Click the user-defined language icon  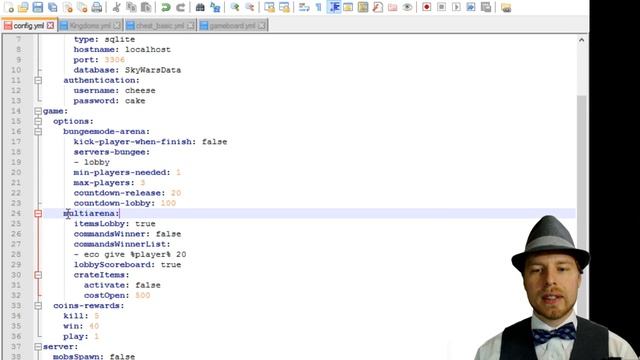348,7
